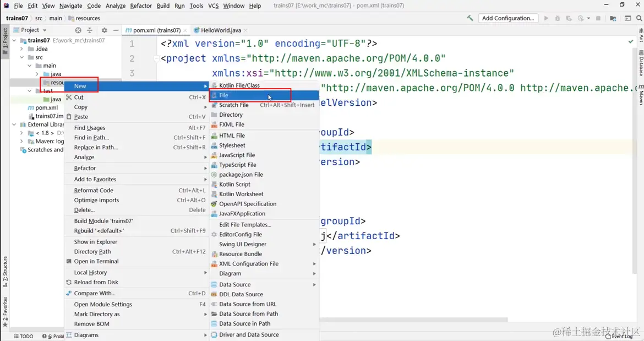This screenshot has height=341, width=644.
Task: Open the Database side tool window
Action: 641,63
